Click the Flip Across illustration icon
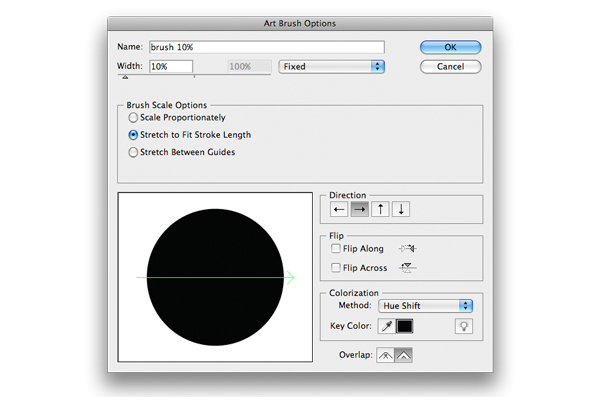The width and height of the screenshot is (600, 400). point(408,268)
